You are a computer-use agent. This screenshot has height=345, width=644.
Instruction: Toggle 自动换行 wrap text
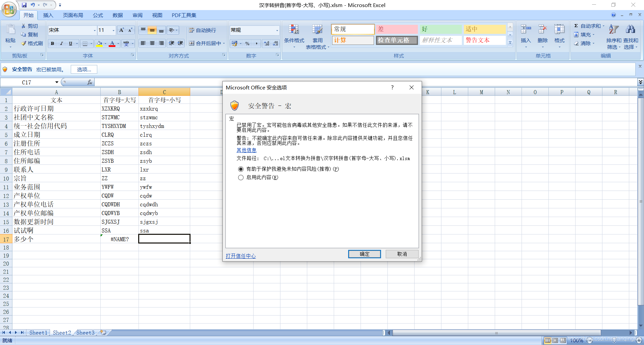coord(202,30)
